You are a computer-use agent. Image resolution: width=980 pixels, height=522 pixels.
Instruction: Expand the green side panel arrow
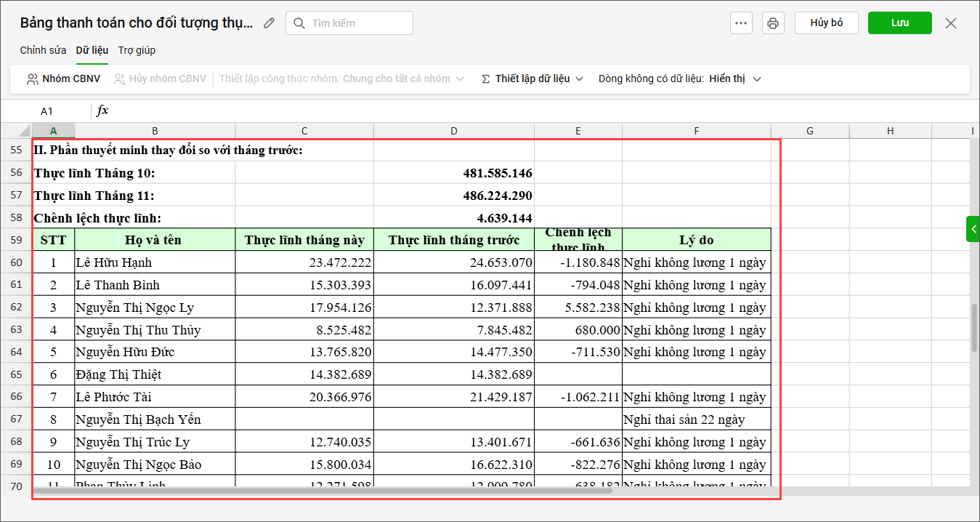973,229
